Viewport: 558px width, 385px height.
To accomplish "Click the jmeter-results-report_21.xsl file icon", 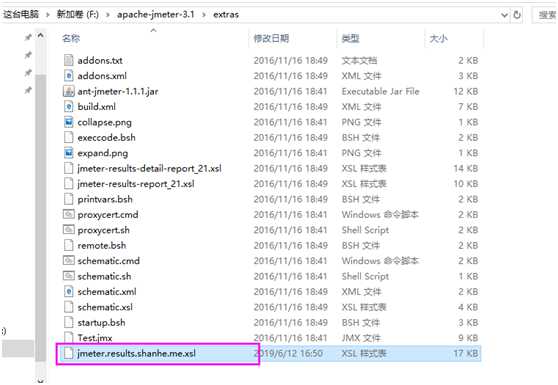I will point(68,184).
